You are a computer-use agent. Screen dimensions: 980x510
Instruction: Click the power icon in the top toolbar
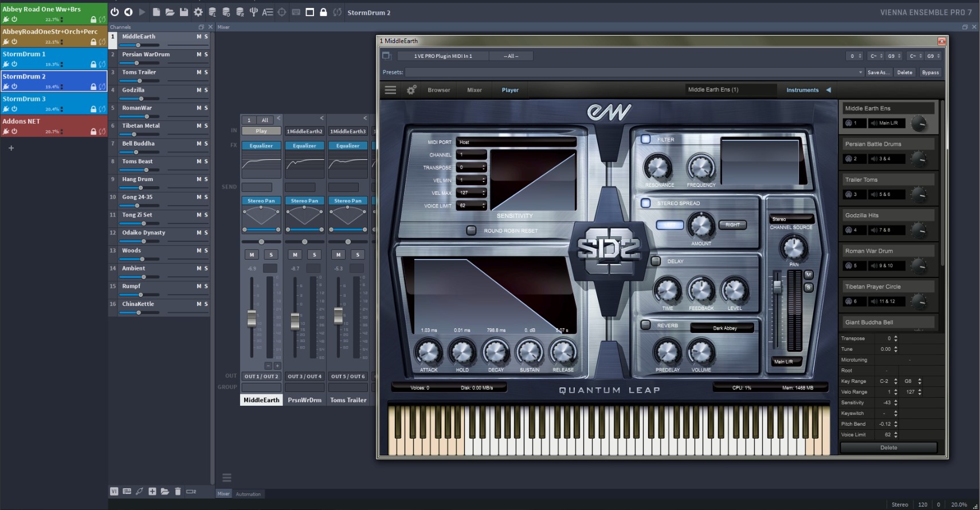115,12
